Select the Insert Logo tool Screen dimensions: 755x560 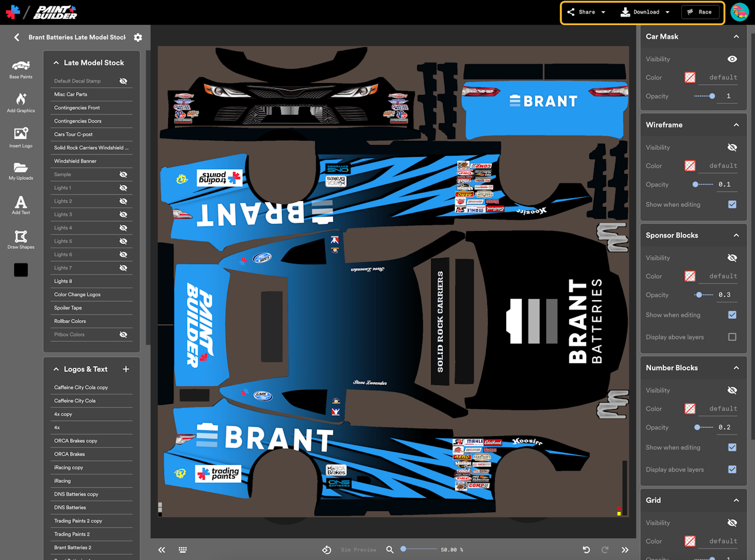point(21,137)
